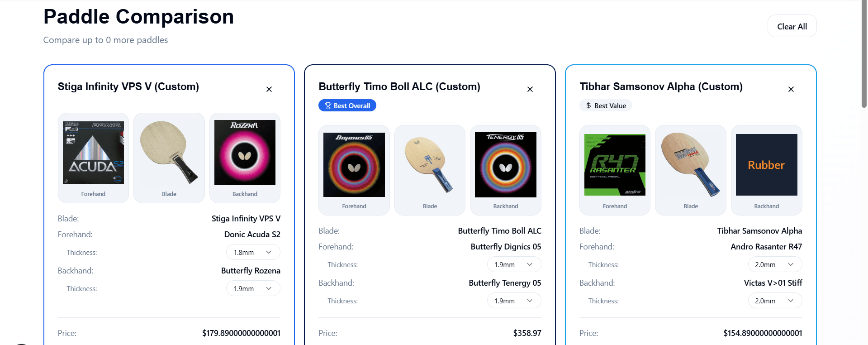This screenshot has height=345, width=868.
Task: Click the placeholder Rubber backhand image
Action: coord(766,165)
